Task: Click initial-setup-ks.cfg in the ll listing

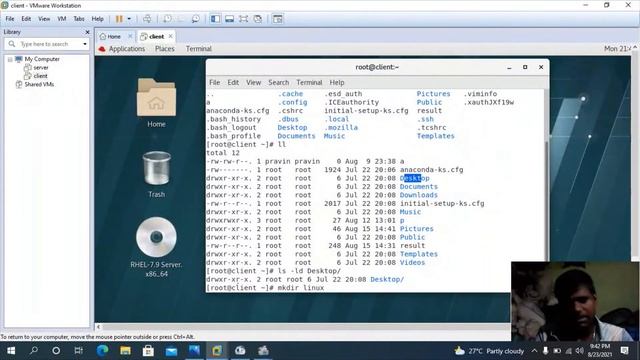Action: tap(442, 203)
